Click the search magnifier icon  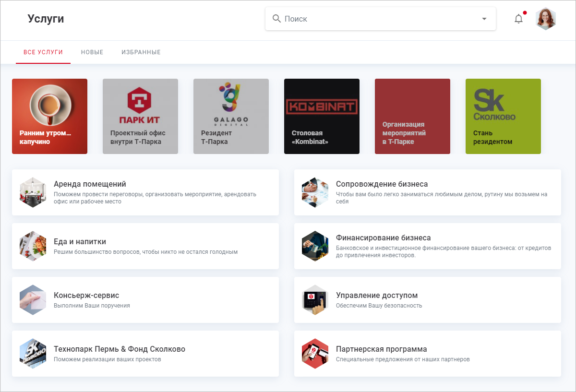(x=276, y=19)
